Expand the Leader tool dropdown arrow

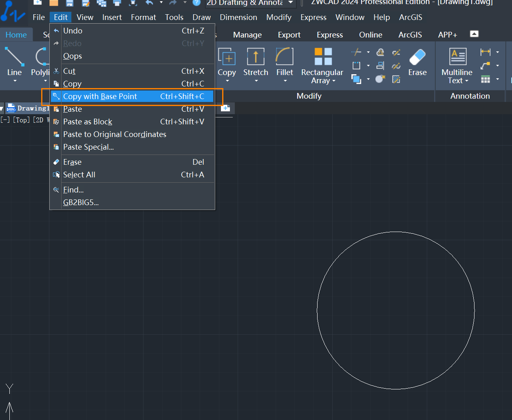pos(497,66)
